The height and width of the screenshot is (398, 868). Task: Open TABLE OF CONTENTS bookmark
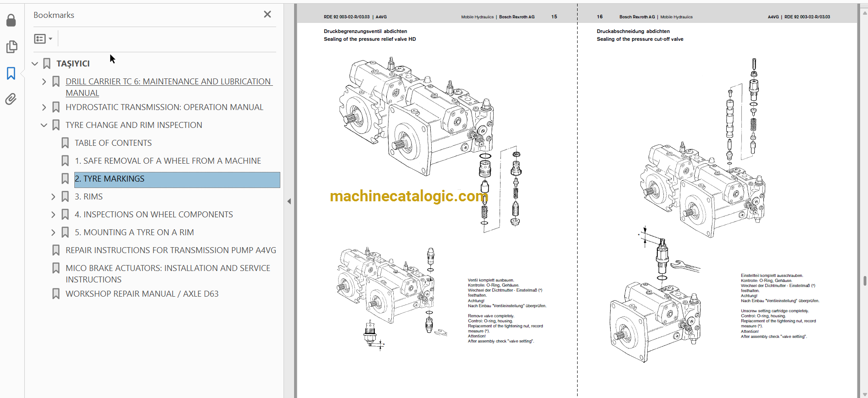[x=113, y=143]
